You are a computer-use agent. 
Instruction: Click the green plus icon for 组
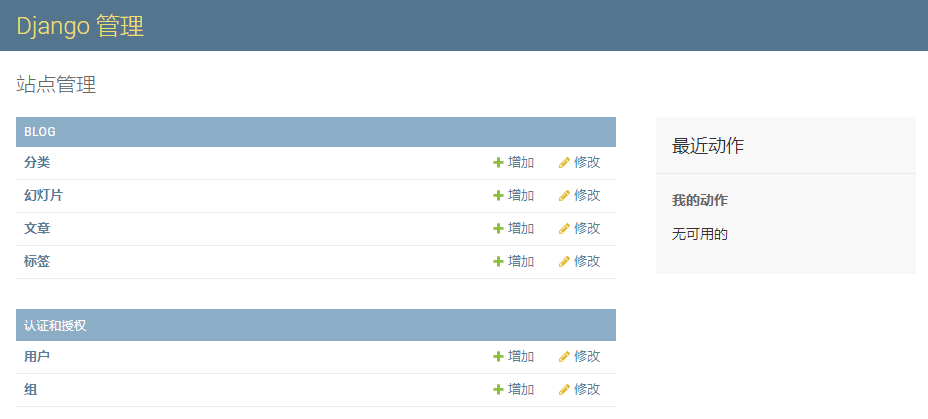498,389
